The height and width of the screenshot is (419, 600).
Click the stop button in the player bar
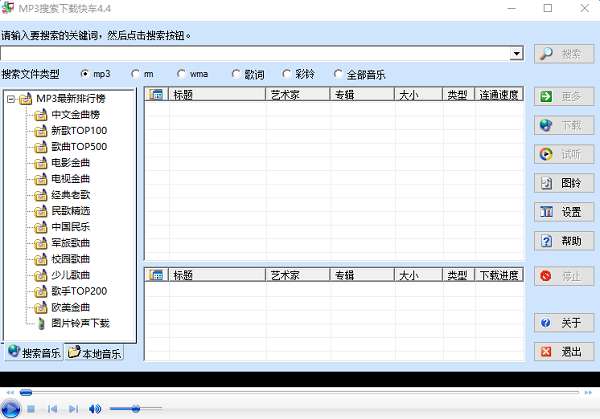(x=31, y=409)
